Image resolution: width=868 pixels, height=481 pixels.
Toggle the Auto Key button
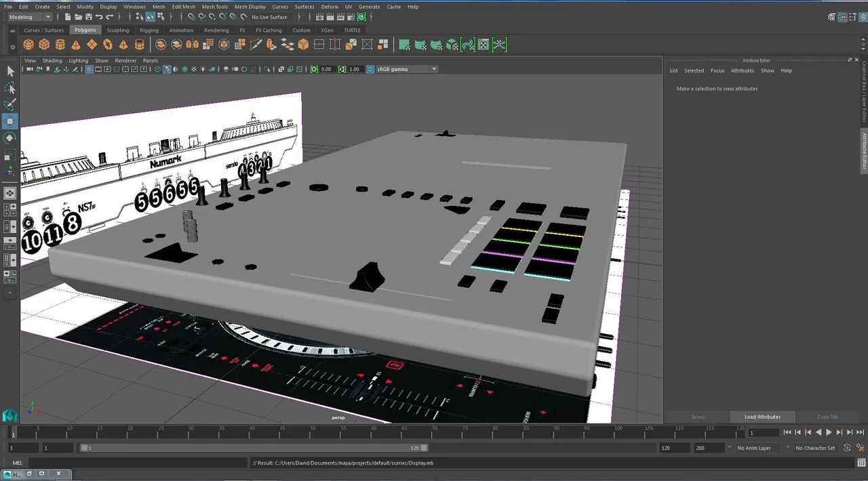click(x=847, y=448)
